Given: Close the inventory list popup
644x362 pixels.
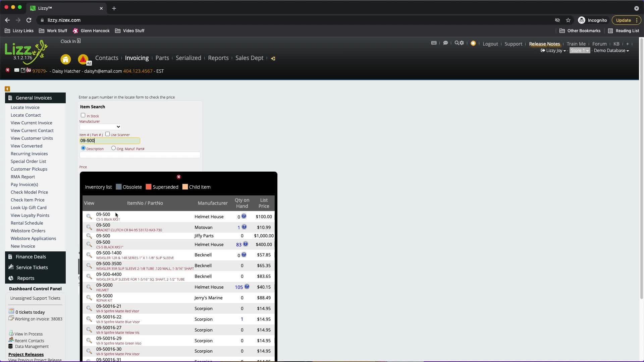Looking at the screenshot, I should [x=179, y=177].
